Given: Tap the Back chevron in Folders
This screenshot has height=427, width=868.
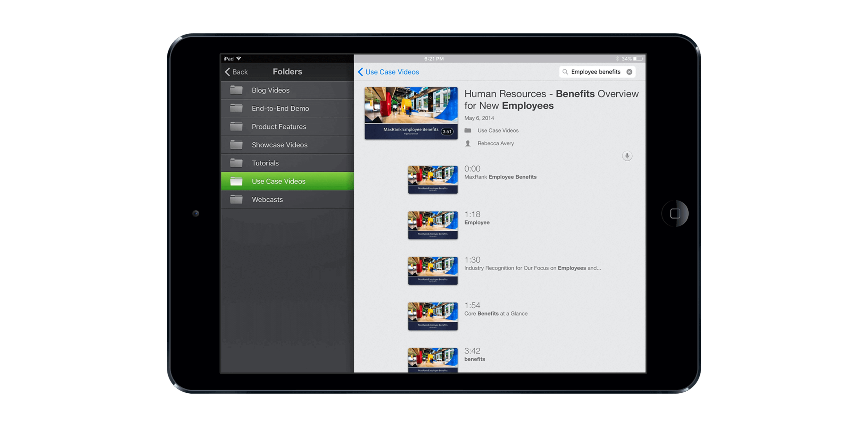Looking at the screenshot, I should [x=228, y=72].
